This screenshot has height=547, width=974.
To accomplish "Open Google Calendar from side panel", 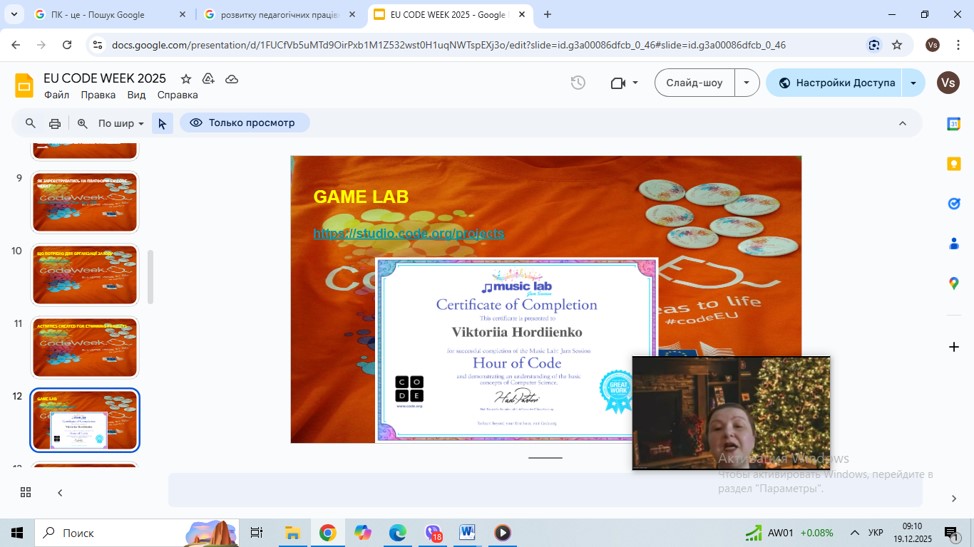I will coord(953,124).
